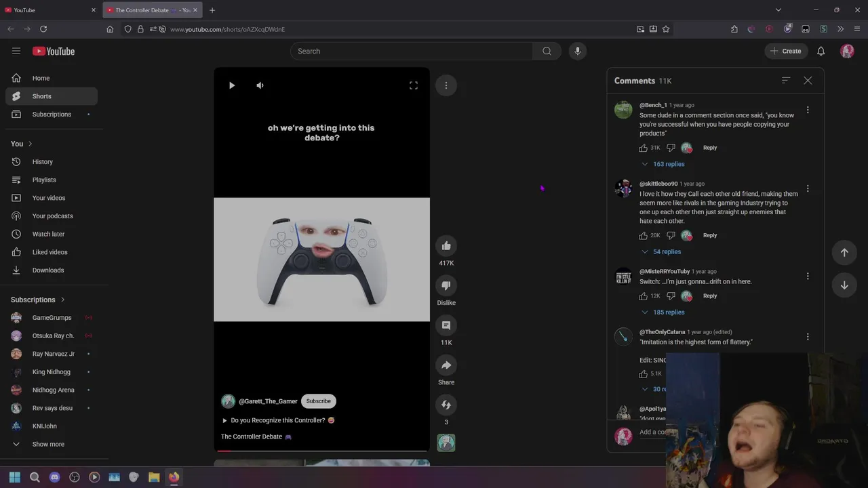Click the search magnifier button
Image resolution: width=868 pixels, height=488 pixels.
[x=547, y=52]
